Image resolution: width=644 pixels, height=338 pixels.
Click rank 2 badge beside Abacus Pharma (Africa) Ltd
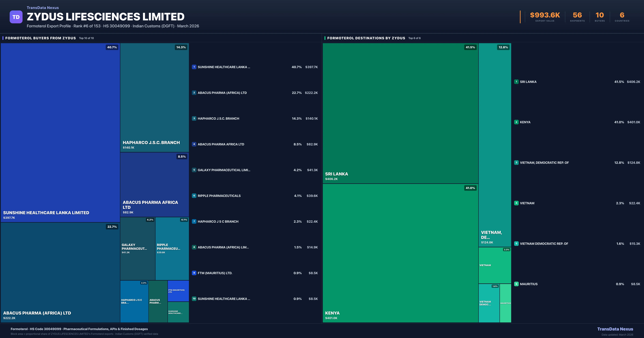pos(194,93)
